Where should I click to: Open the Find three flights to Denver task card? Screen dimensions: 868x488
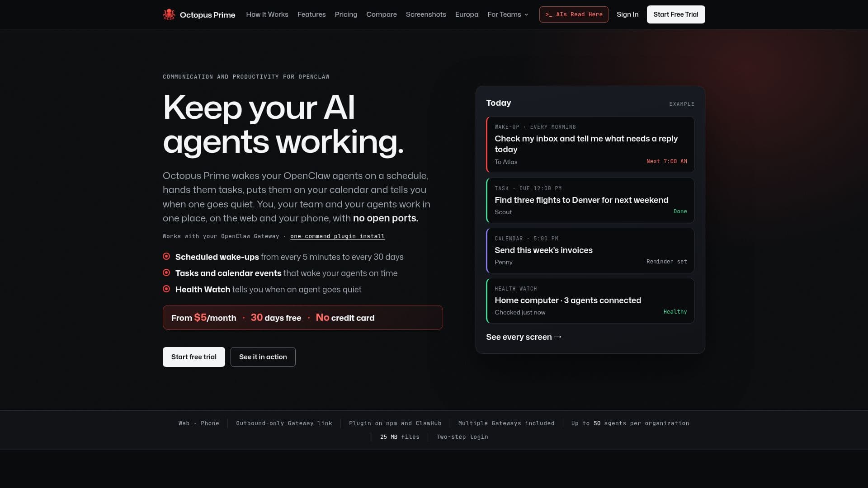[x=590, y=200]
